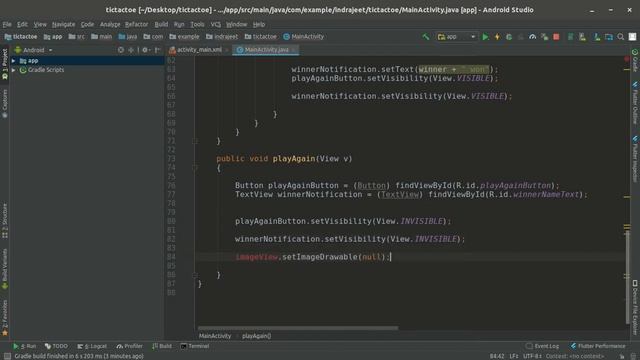Screen dimensions: 640x360
Task: Expand the Gradle Scripts tree node
Action: 13,70
